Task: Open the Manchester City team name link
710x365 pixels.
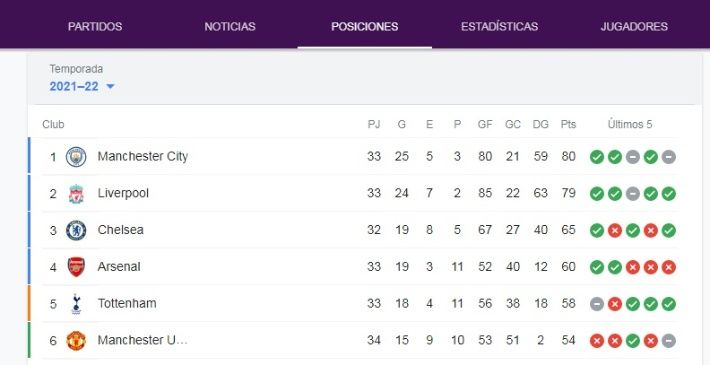Action: tap(143, 157)
